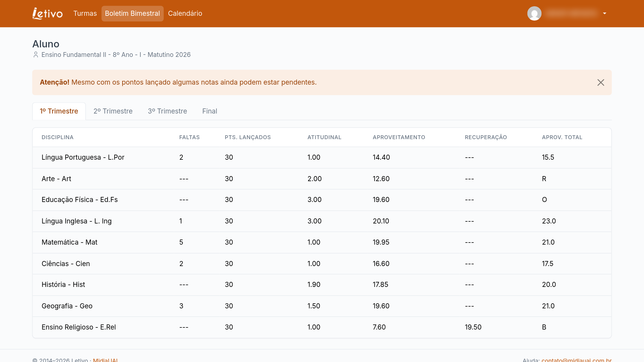Image resolution: width=644 pixels, height=362 pixels.
Task: Click the APROV. TOTAL column header
Action: click(562, 137)
